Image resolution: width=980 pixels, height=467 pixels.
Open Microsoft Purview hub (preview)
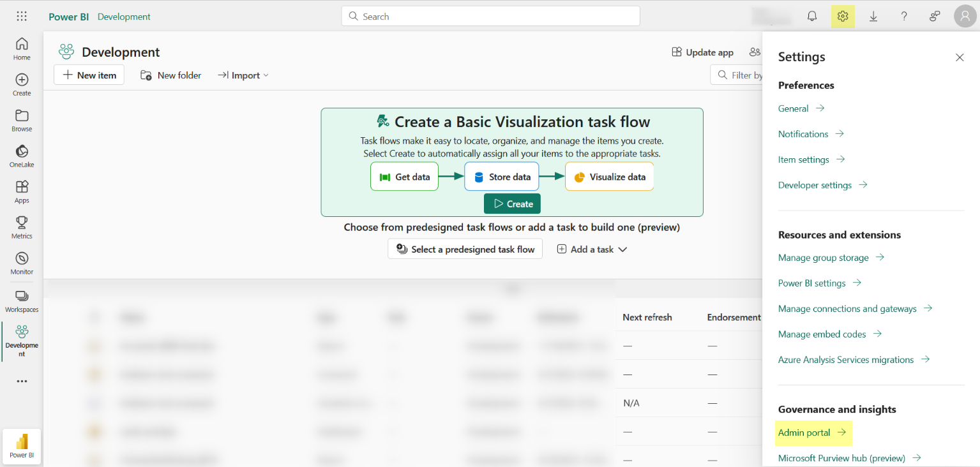(x=850, y=458)
